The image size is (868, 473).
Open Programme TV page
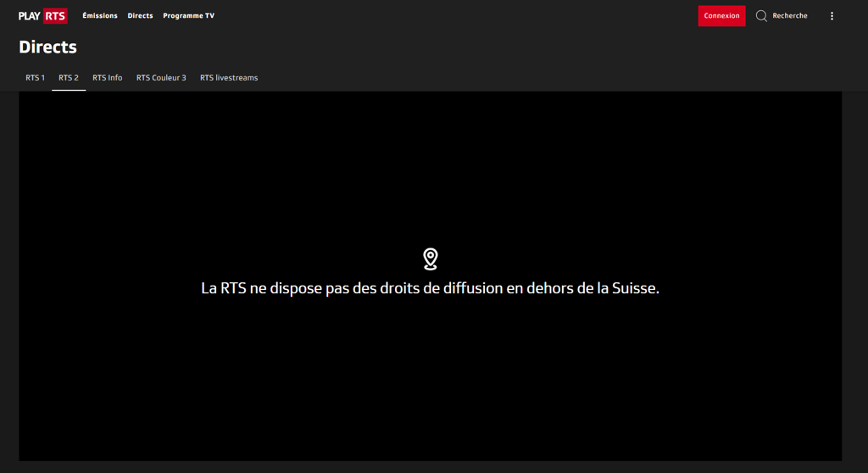tap(188, 15)
